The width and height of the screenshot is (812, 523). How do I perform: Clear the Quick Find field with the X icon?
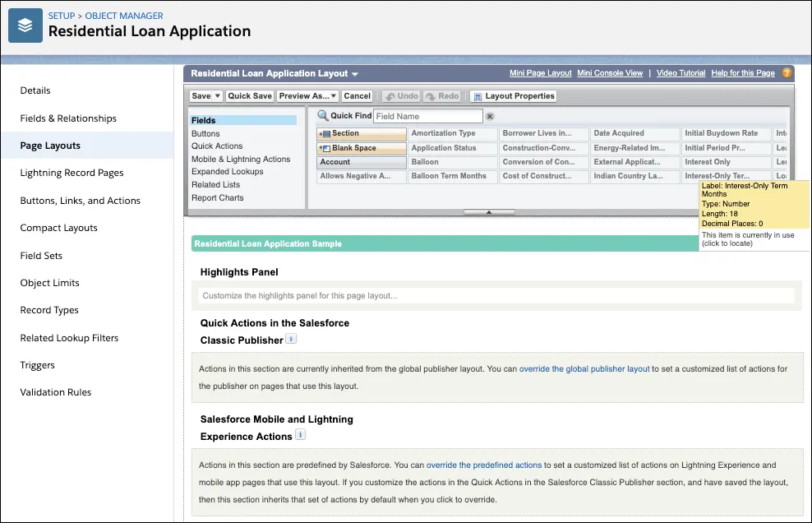pyautogui.click(x=490, y=117)
